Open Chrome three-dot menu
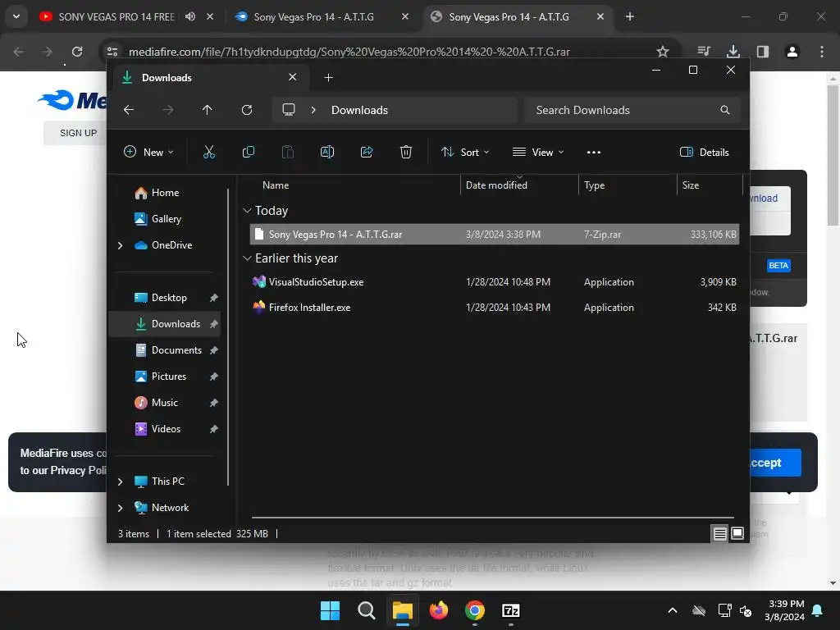This screenshot has width=840, height=630. (x=821, y=52)
